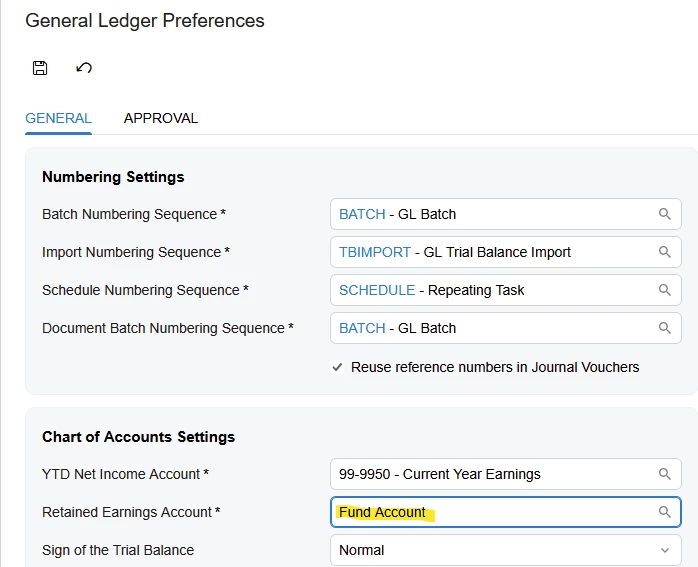Open YTD Net Income Account lookup magnifier
698x567 pixels.
coord(665,474)
